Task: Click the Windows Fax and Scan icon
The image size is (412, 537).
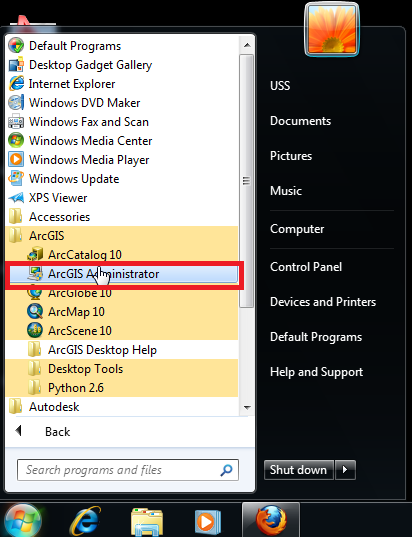Action: [x=16, y=122]
